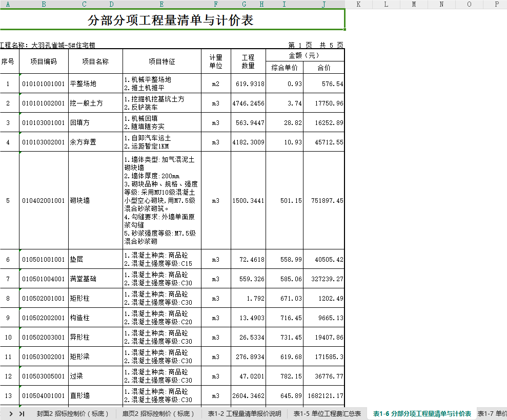Click the project name 大羽孔雀城-5#住宅楼 cell
The height and width of the screenshot is (420, 507).
63,45
